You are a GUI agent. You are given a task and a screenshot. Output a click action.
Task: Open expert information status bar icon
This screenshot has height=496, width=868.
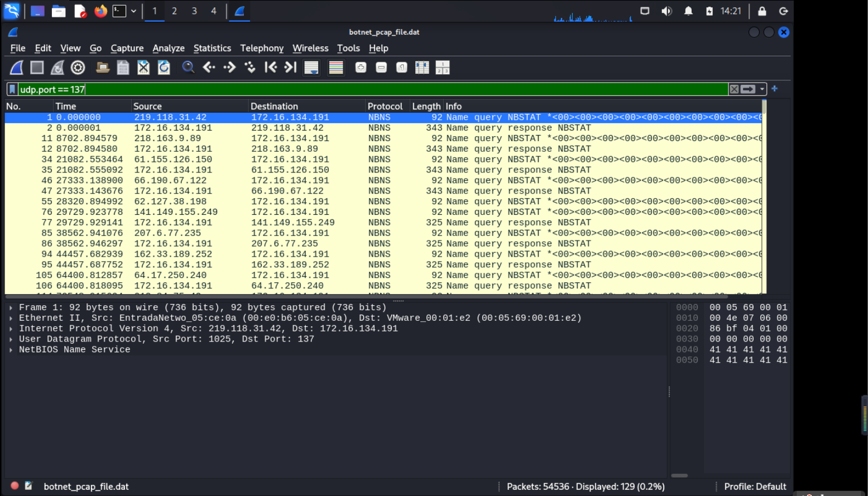(x=15, y=486)
